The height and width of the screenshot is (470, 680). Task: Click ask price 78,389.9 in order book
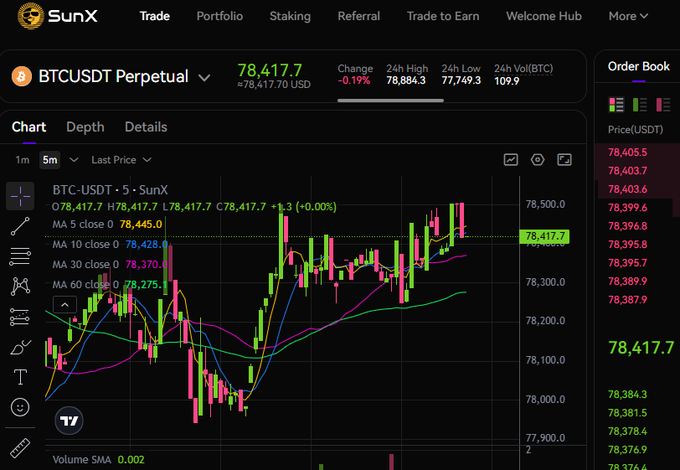628,281
